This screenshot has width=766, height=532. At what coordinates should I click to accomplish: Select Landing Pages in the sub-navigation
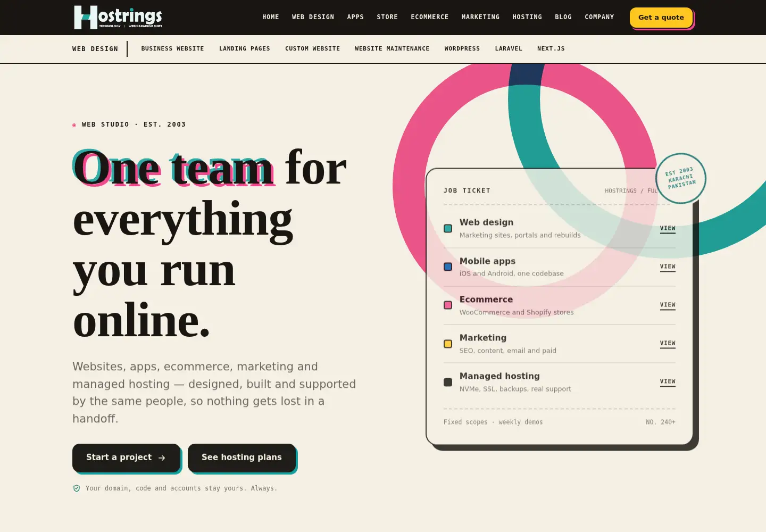(245, 48)
